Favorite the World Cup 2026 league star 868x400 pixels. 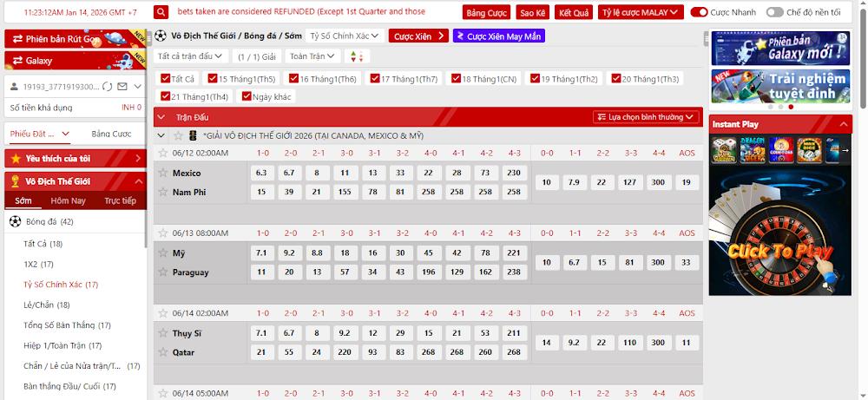(x=179, y=136)
